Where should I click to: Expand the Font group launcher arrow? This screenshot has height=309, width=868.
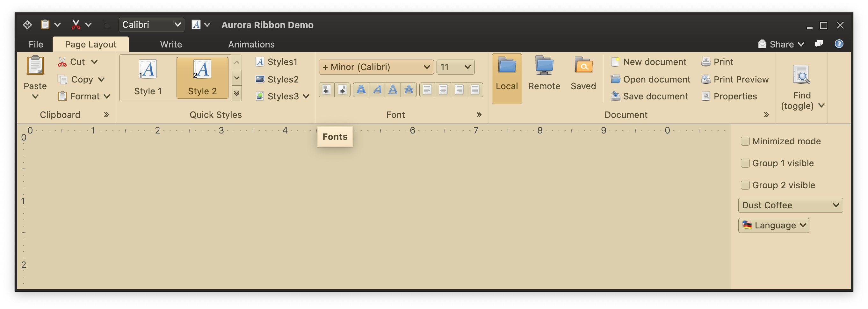(479, 115)
